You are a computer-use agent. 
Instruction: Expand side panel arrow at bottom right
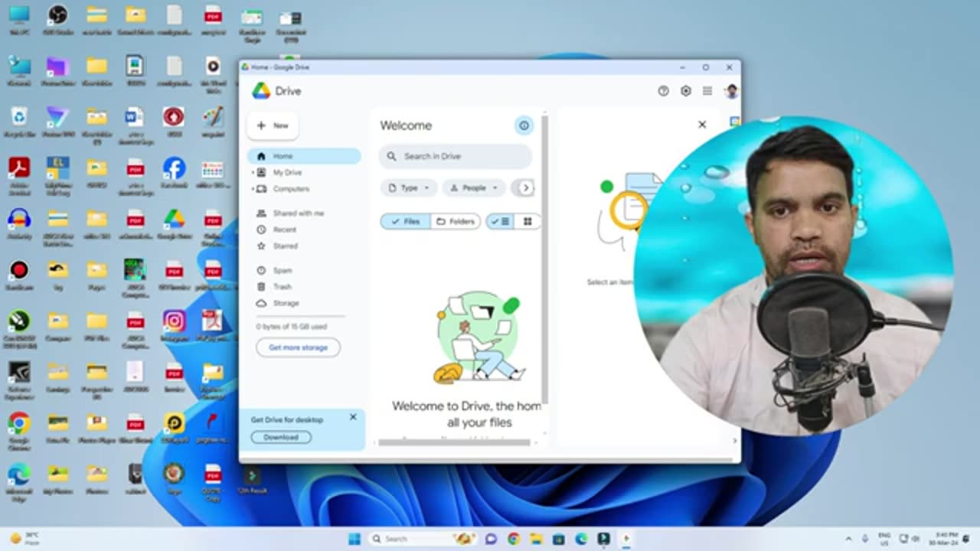click(x=735, y=440)
